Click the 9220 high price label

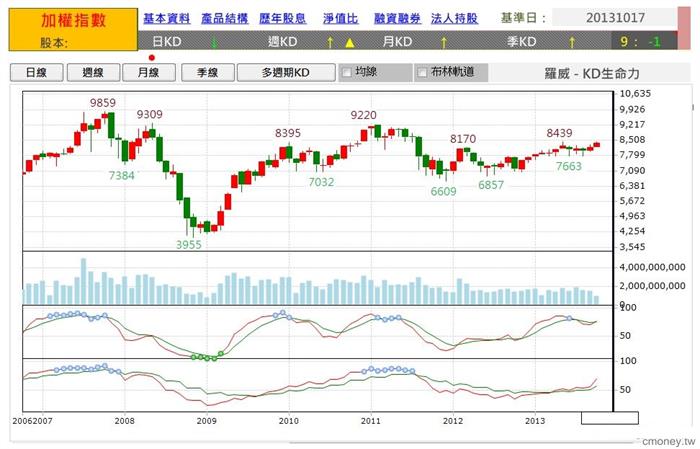[x=363, y=116]
